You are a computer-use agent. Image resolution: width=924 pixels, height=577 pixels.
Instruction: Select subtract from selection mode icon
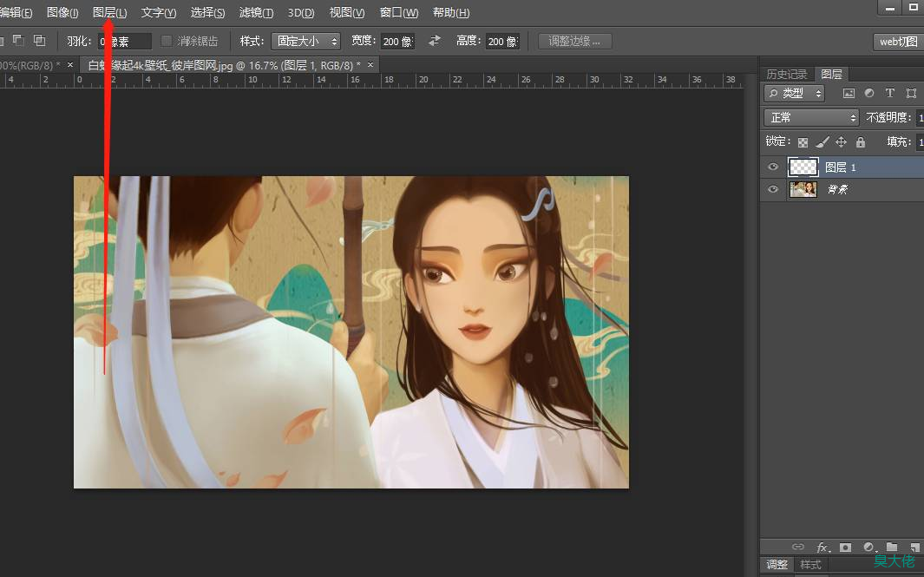point(18,41)
